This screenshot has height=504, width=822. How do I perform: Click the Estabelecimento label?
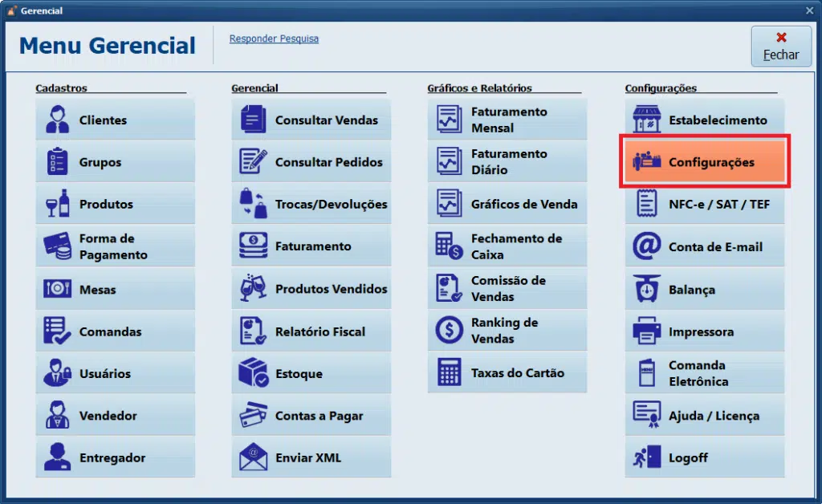click(x=718, y=120)
